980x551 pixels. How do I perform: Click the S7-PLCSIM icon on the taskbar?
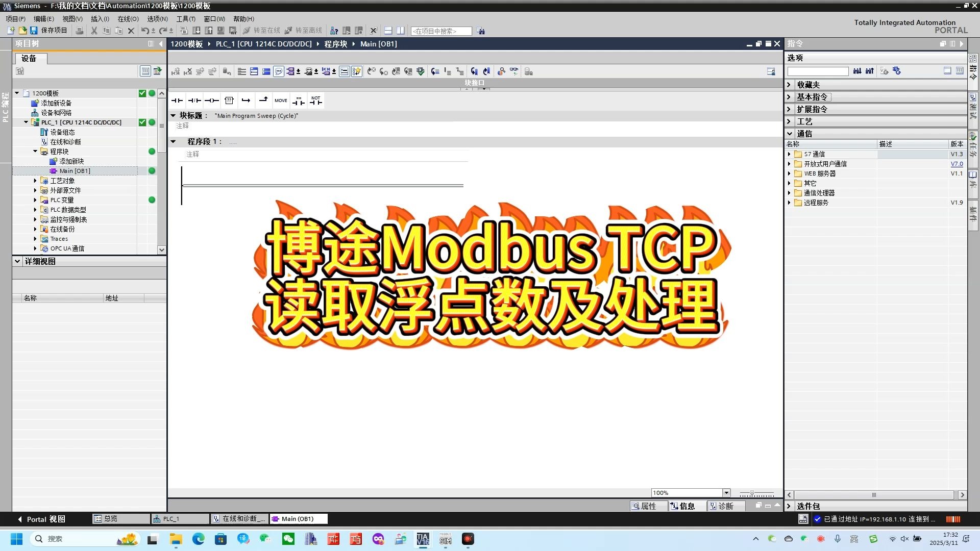[445, 539]
